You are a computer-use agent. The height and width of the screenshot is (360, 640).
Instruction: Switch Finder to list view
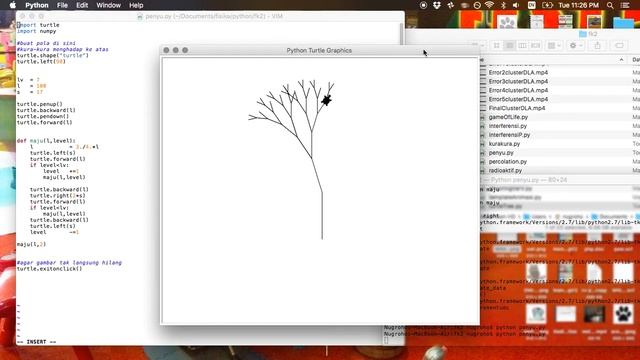(510, 46)
